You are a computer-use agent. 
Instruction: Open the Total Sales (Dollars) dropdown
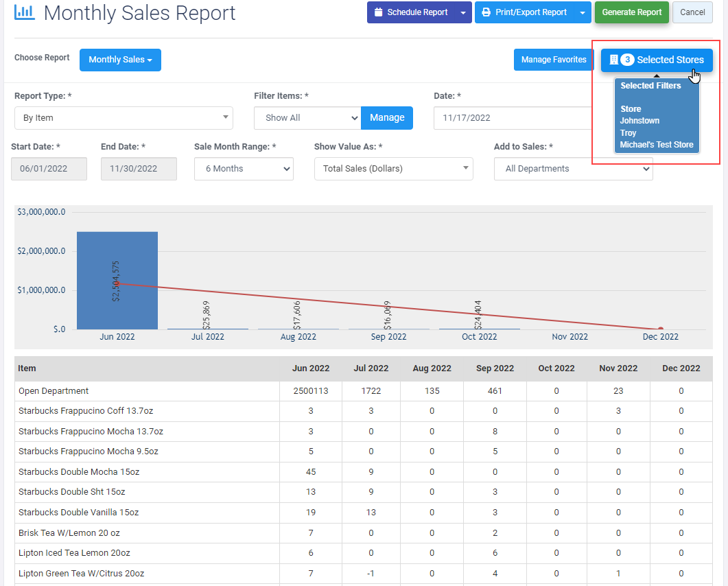(393, 169)
